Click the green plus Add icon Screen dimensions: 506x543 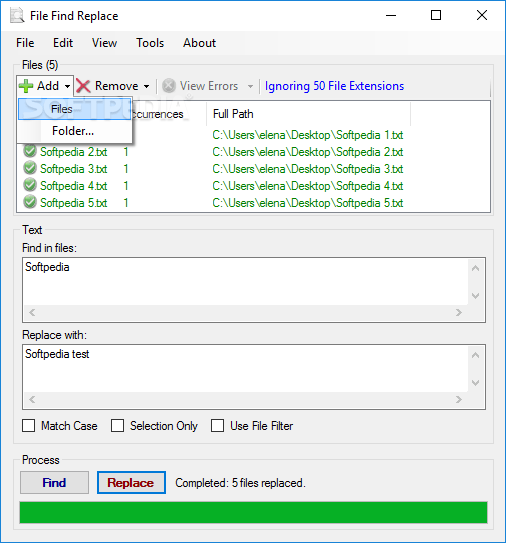point(26,86)
